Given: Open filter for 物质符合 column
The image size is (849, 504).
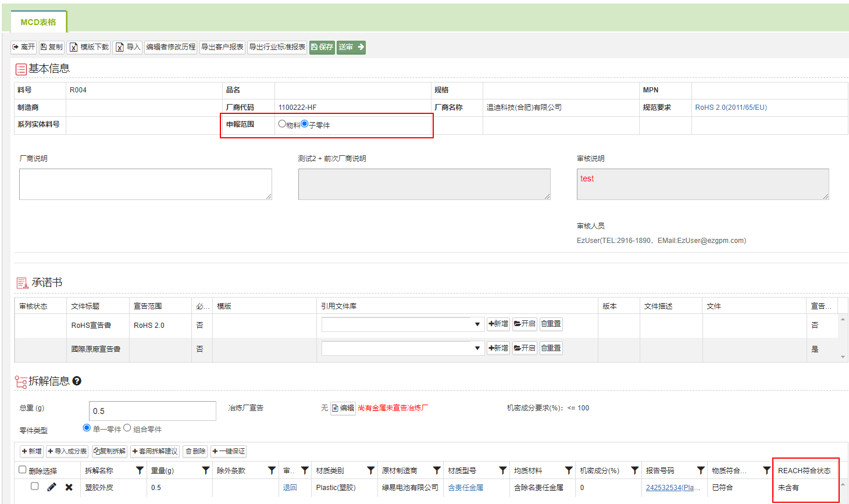Looking at the screenshot, I should tap(767, 470).
